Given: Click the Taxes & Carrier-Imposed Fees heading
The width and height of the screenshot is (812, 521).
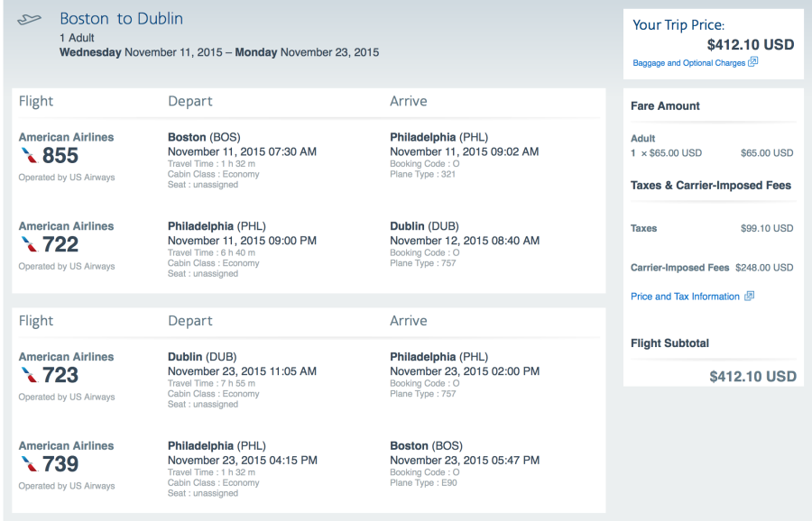Looking at the screenshot, I should point(710,186).
